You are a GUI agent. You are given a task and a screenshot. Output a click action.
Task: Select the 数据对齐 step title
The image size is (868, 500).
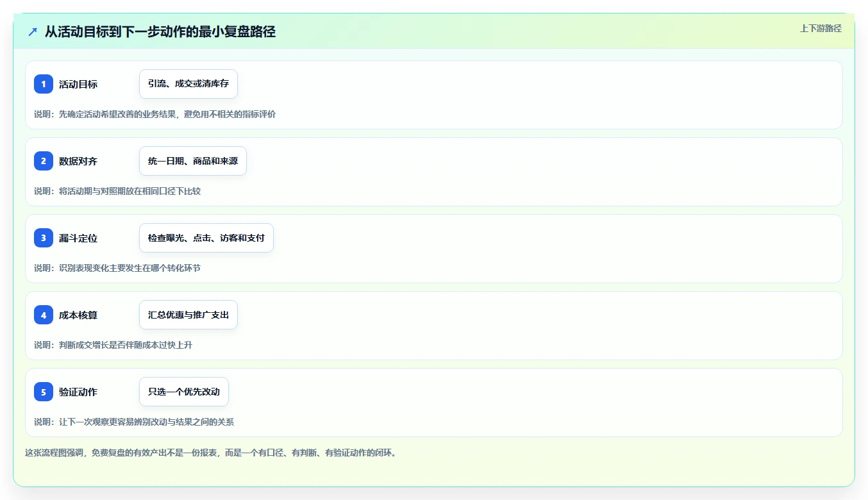point(78,161)
